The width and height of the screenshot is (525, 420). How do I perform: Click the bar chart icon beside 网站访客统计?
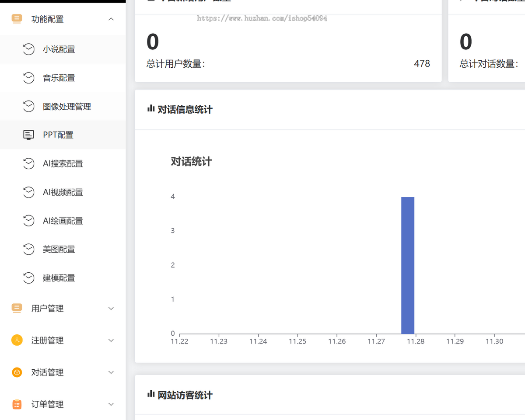151,394
